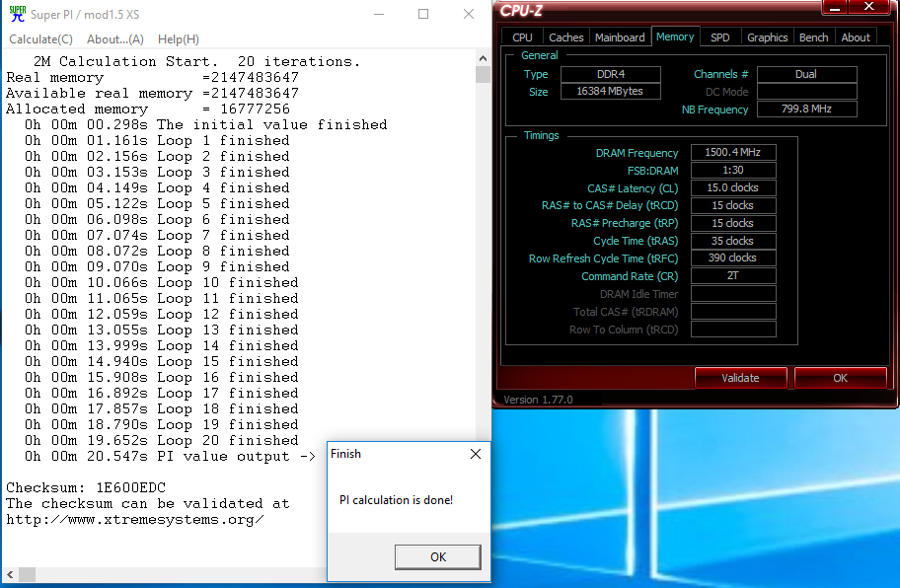
Task: Click the tRP value field showing 15 clocks
Action: click(733, 223)
